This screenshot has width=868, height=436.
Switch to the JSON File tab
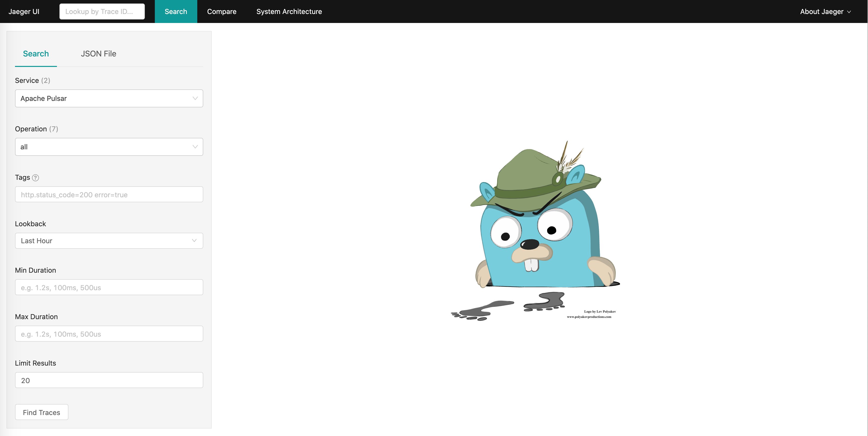[x=98, y=54]
